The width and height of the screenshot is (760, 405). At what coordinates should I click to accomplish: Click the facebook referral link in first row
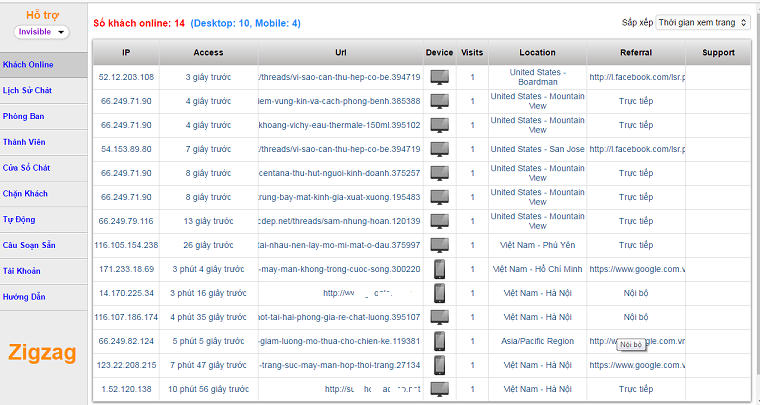pyautogui.click(x=636, y=77)
